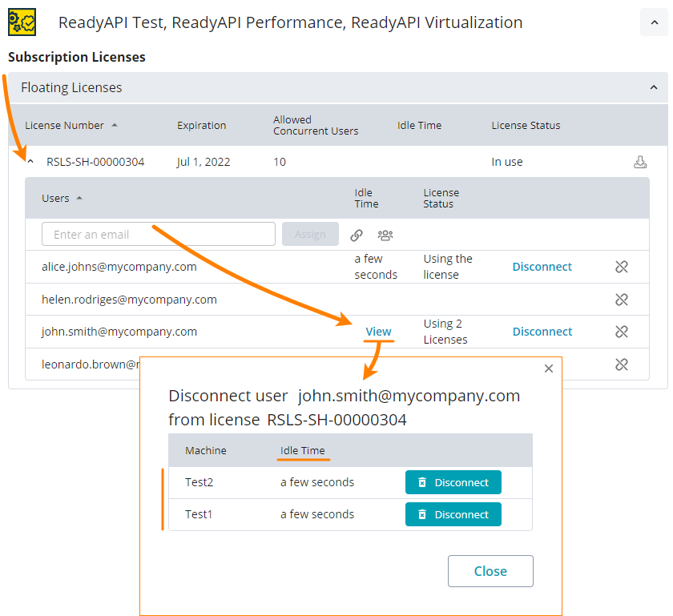Click the unassign icon for leonardo.brown's row
Image resolution: width=673 pixels, height=616 pixels.
click(622, 364)
